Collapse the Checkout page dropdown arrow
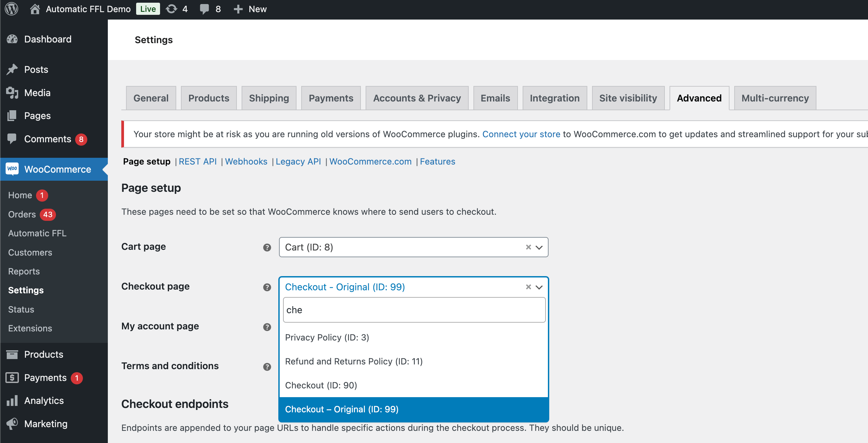Image resolution: width=868 pixels, height=443 pixels. coord(539,287)
